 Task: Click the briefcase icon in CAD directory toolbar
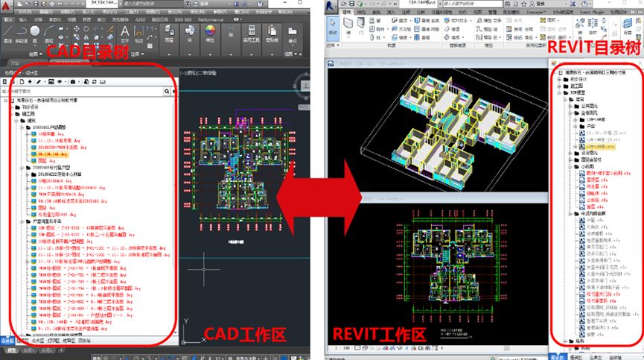(73, 82)
